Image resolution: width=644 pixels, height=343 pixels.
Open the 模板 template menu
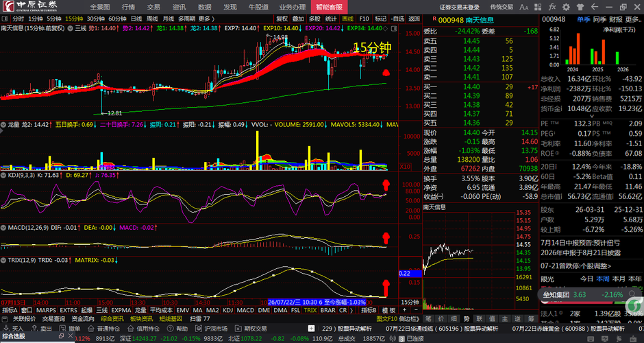[388, 310]
